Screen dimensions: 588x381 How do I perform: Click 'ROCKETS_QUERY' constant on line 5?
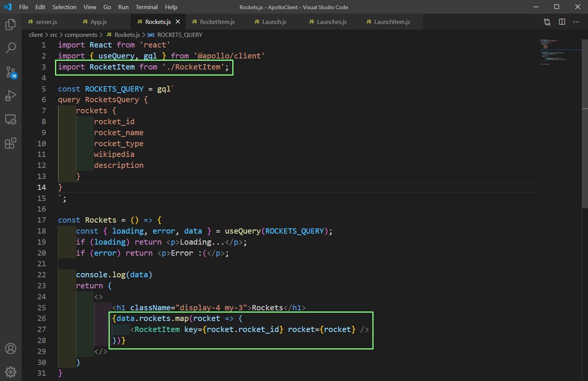coord(114,89)
